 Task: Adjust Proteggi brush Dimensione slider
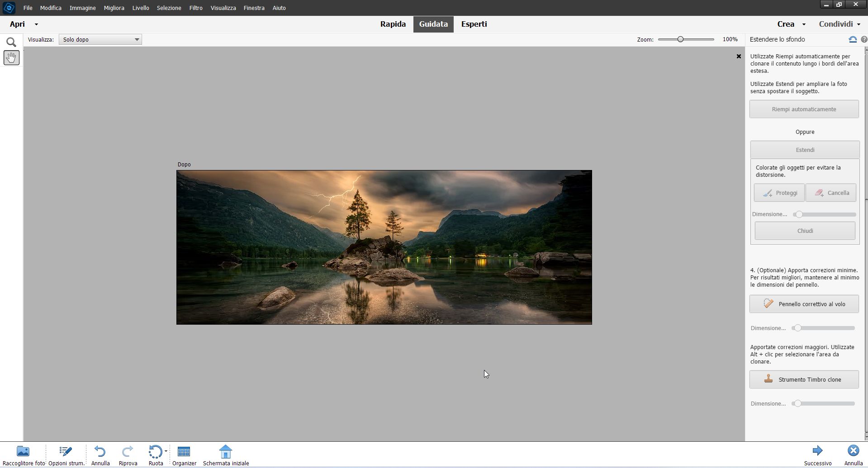point(799,214)
